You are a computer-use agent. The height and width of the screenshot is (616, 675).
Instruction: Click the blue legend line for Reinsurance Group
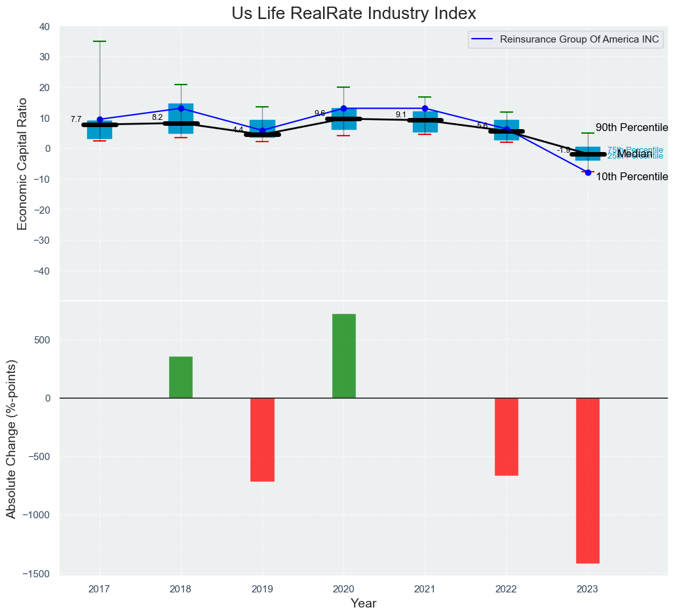[x=483, y=39]
